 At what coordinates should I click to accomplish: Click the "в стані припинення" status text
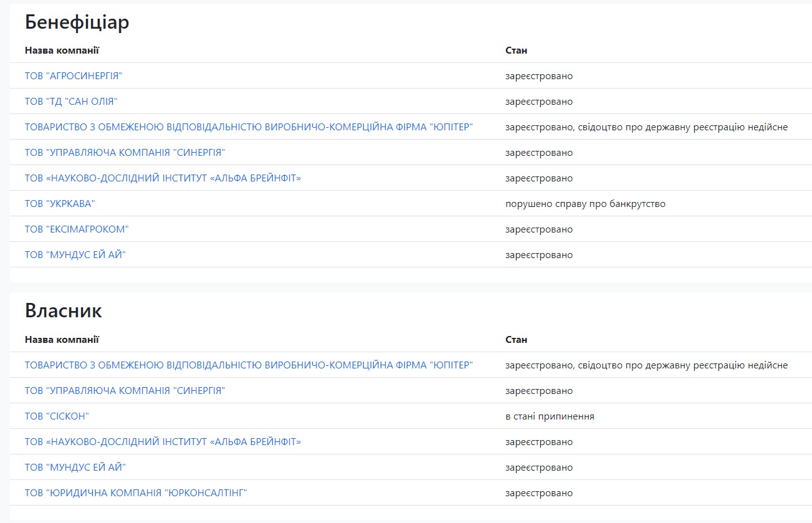(x=550, y=416)
